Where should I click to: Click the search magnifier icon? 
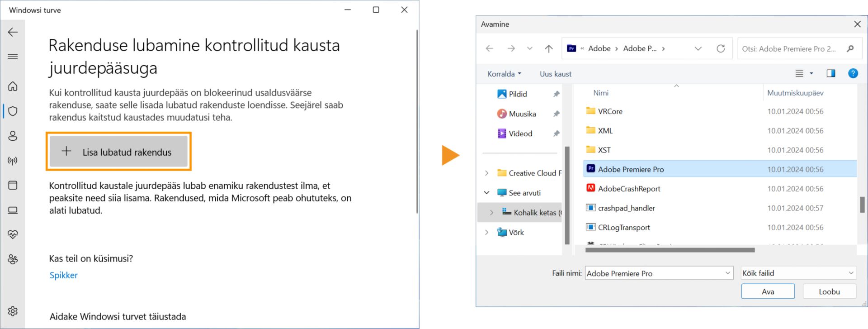[x=850, y=48]
